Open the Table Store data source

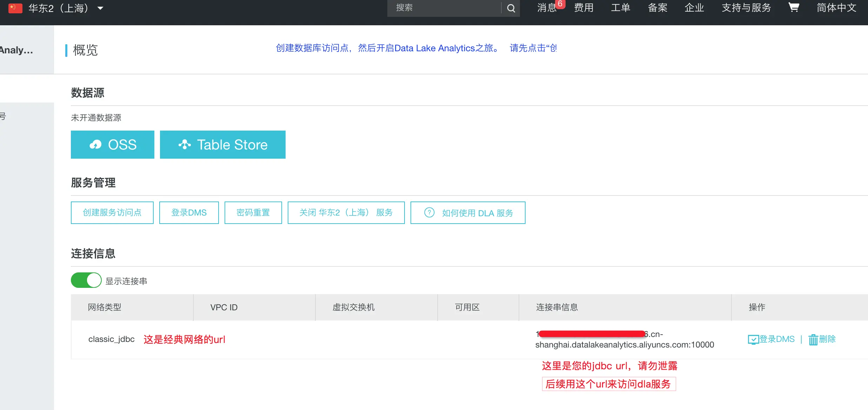pos(223,145)
